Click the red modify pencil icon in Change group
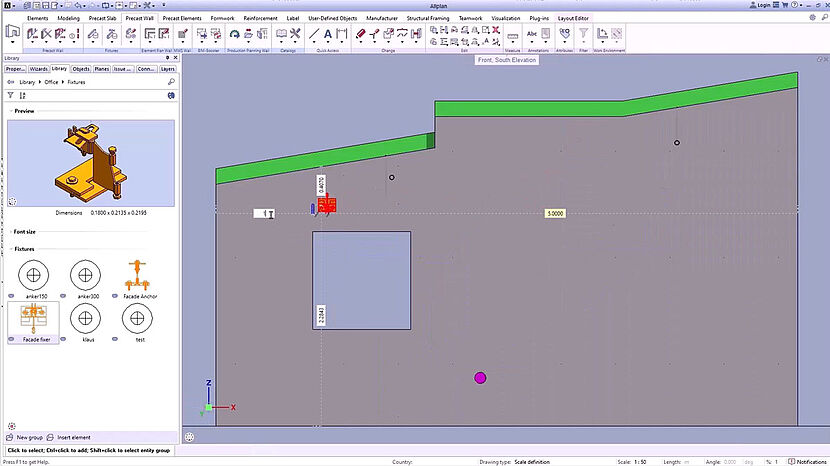 point(360,34)
